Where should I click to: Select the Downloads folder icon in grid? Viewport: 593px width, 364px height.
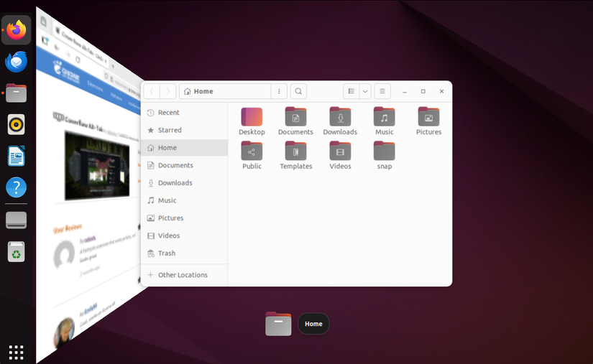(x=340, y=117)
